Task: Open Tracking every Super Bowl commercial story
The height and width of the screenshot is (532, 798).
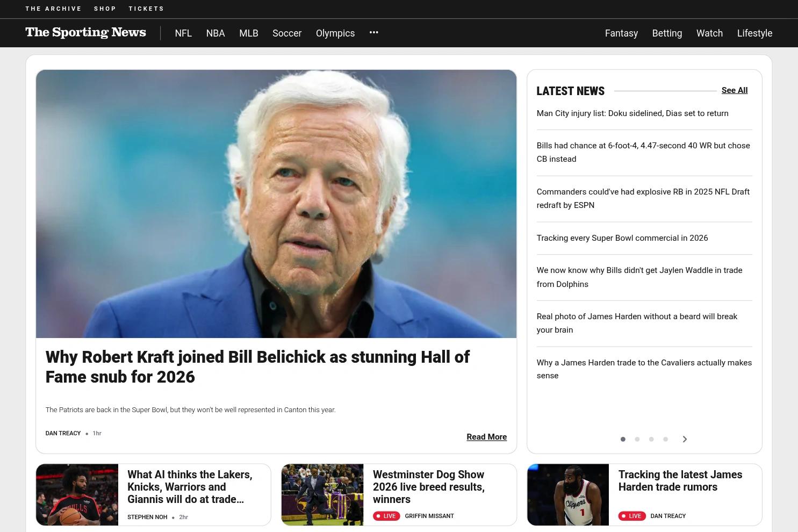Action: click(x=622, y=238)
